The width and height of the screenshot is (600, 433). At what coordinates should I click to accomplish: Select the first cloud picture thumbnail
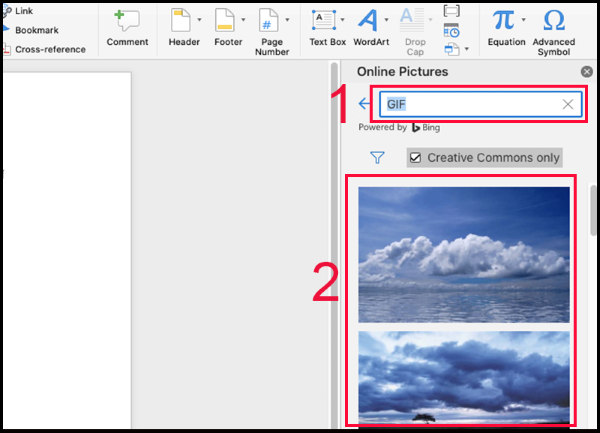(x=464, y=254)
